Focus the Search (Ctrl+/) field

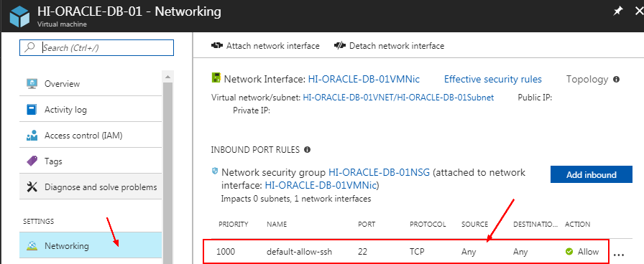tap(96, 47)
